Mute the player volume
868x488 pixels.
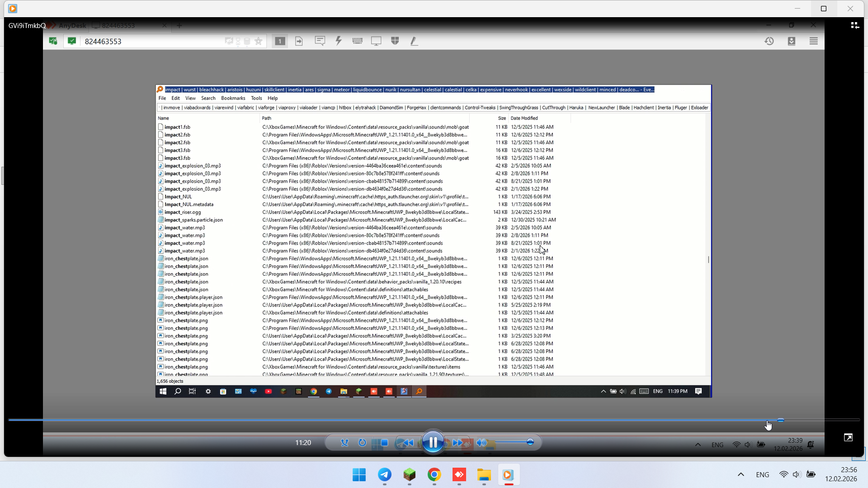[481, 442]
